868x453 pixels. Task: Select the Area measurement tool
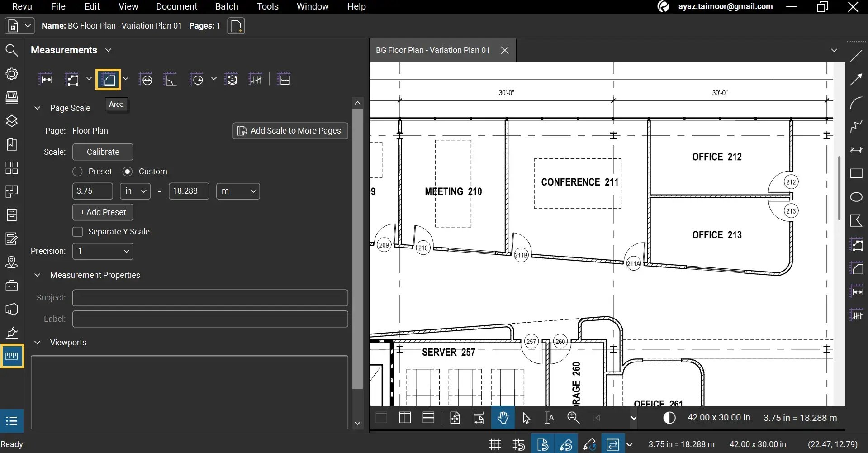pos(108,80)
